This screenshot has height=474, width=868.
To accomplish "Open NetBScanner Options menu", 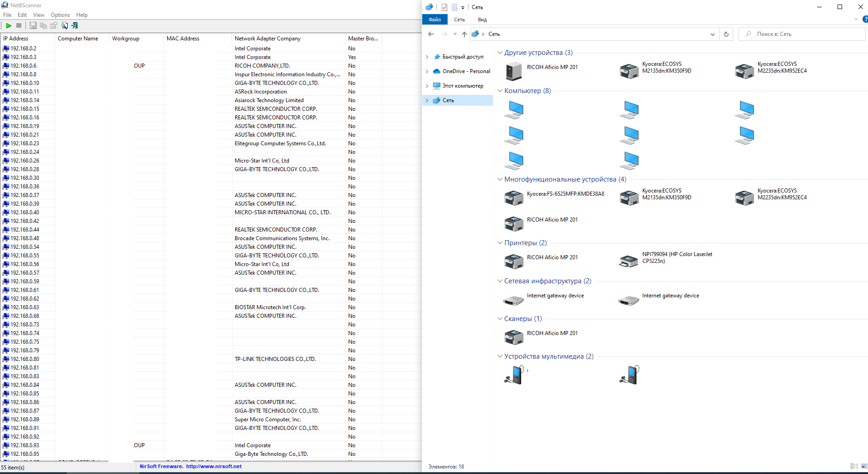I will [x=60, y=15].
